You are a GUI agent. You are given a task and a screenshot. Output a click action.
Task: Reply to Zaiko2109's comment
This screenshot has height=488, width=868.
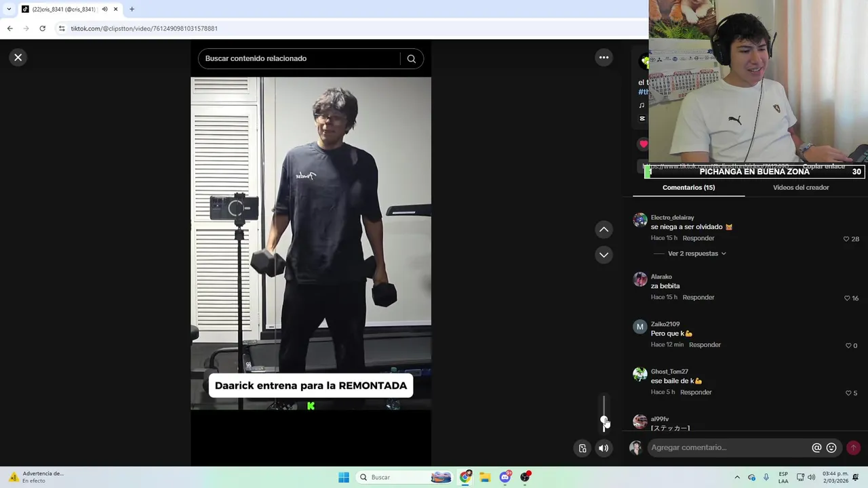(705, 345)
